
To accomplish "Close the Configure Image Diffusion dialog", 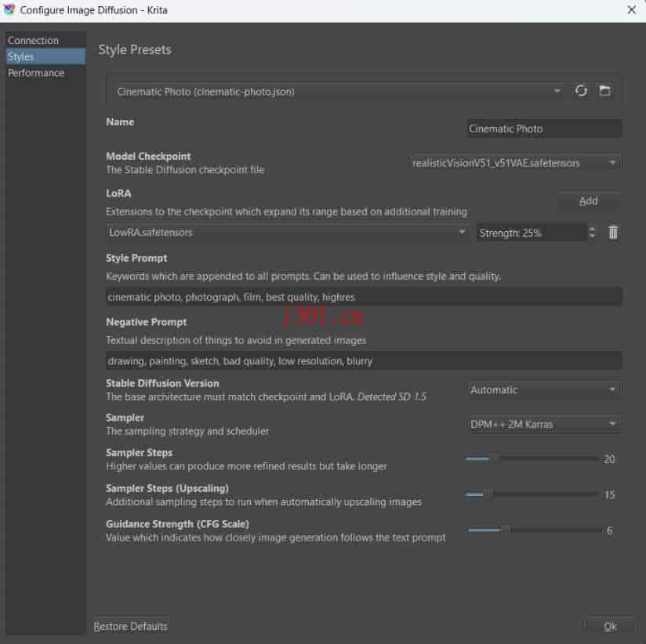I will pos(631,9).
